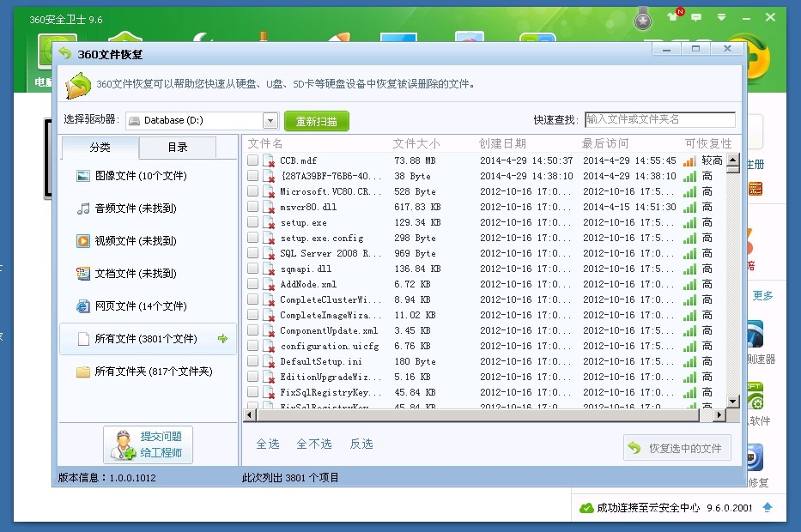Select the 文档文件 document category icon

coord(83,274)
